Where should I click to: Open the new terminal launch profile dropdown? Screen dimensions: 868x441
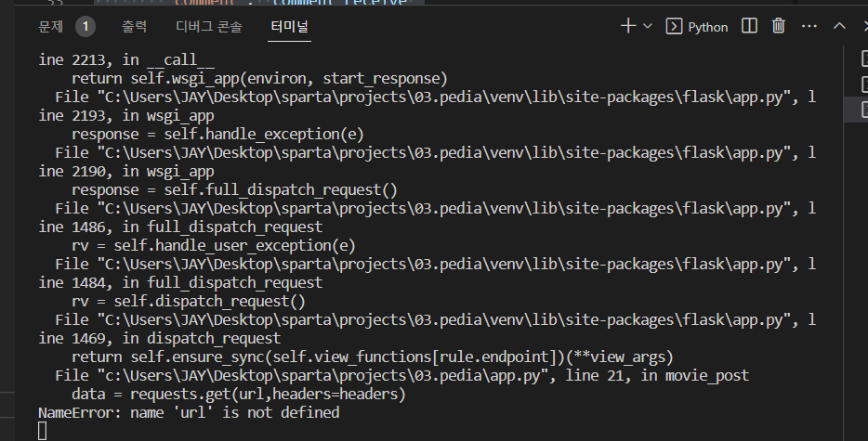click(x=648, y=26)
